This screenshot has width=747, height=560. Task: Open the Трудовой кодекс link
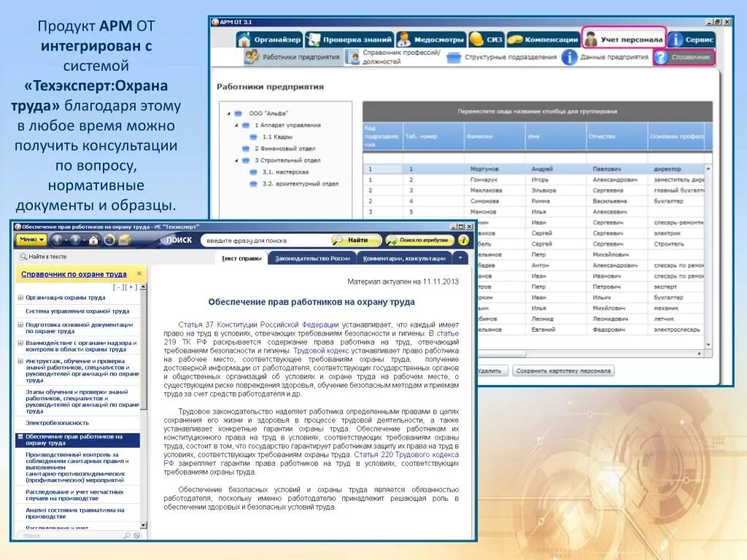pyautogui.click(x=321, y=351)
